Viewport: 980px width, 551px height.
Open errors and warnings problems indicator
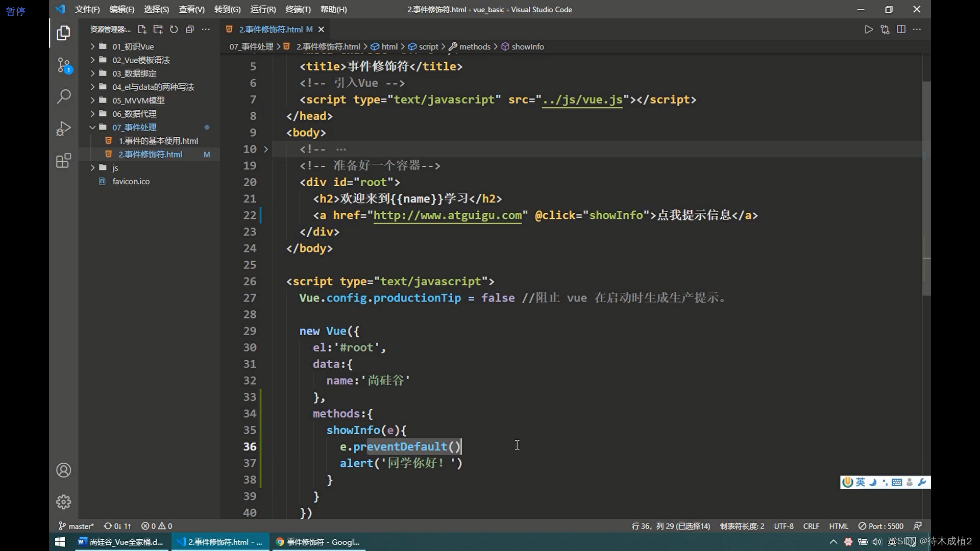157,526
